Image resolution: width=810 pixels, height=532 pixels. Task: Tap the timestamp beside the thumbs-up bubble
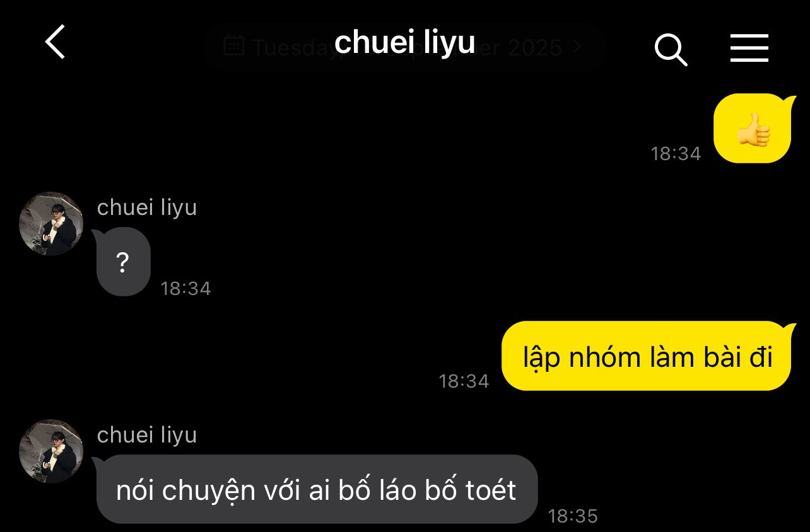coord(676,154)
